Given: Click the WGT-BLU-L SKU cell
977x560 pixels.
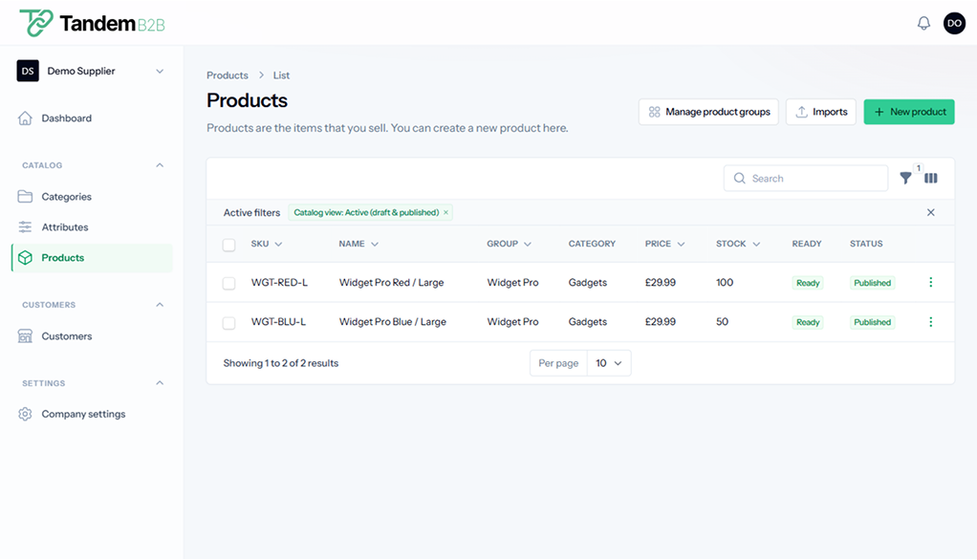Looking at the screenshot, I should (278, 321).
